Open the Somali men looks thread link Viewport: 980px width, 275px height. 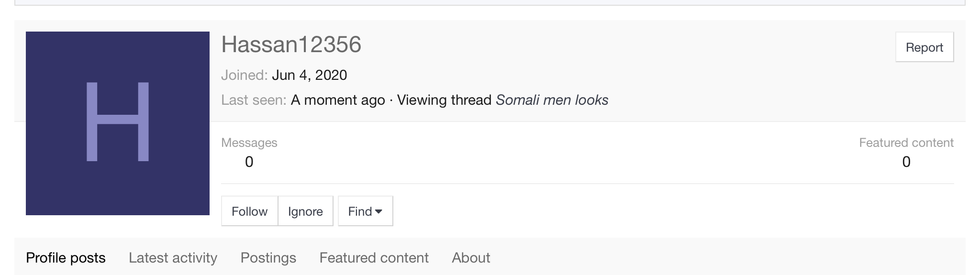552,100
